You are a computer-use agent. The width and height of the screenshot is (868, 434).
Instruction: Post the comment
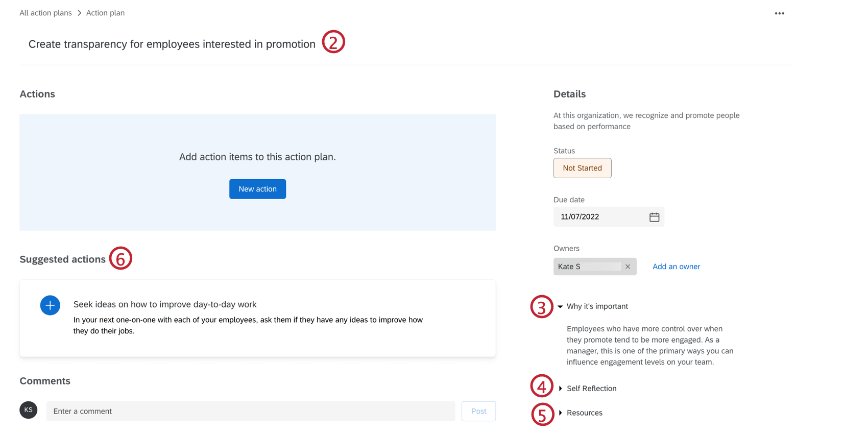[478, 411]
